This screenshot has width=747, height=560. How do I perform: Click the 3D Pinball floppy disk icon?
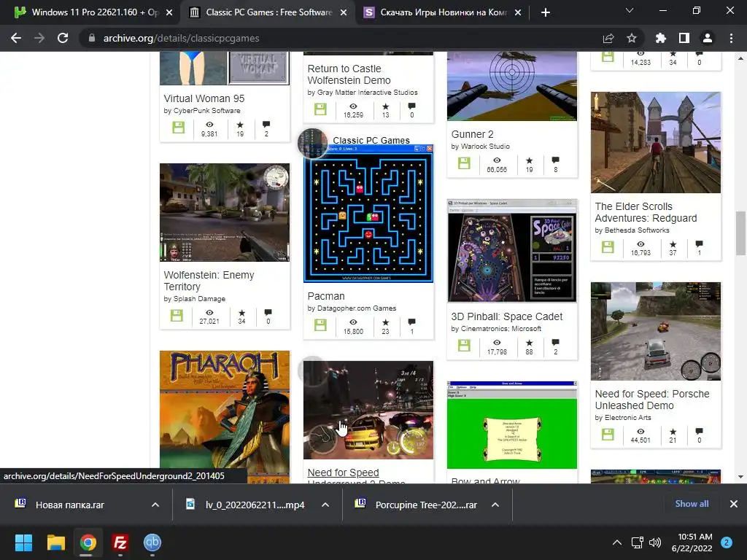464,346
